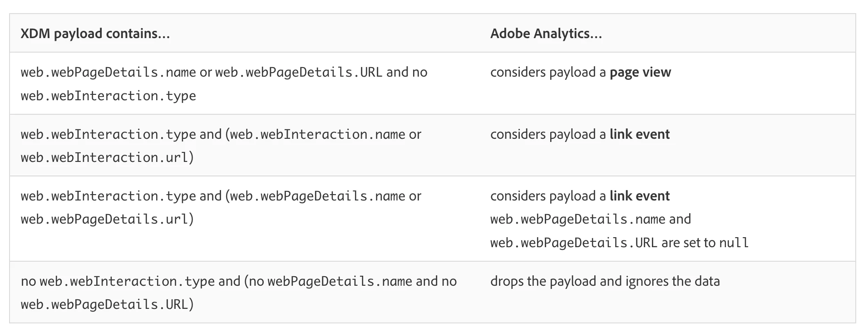The height and width of the screenshot is (332, 868).
Task: Click bold "link event" in third row
Action: click(x=639, y=196)
